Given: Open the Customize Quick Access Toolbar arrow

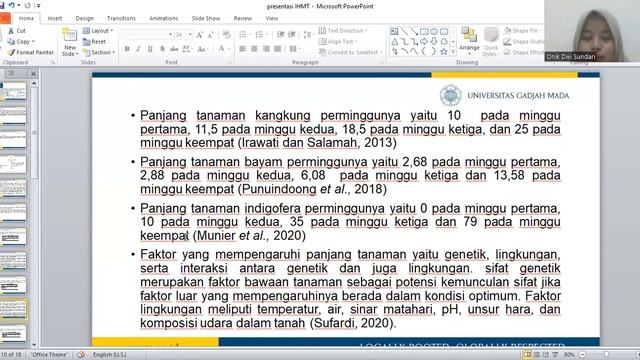Looking at the screenshot, I should [x=39, y=6].
